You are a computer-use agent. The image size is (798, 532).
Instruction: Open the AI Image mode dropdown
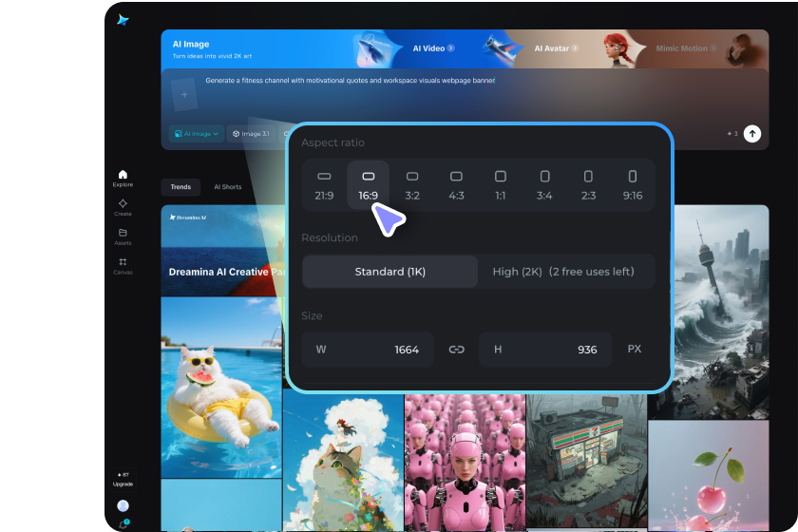click(x=197, y=134)
